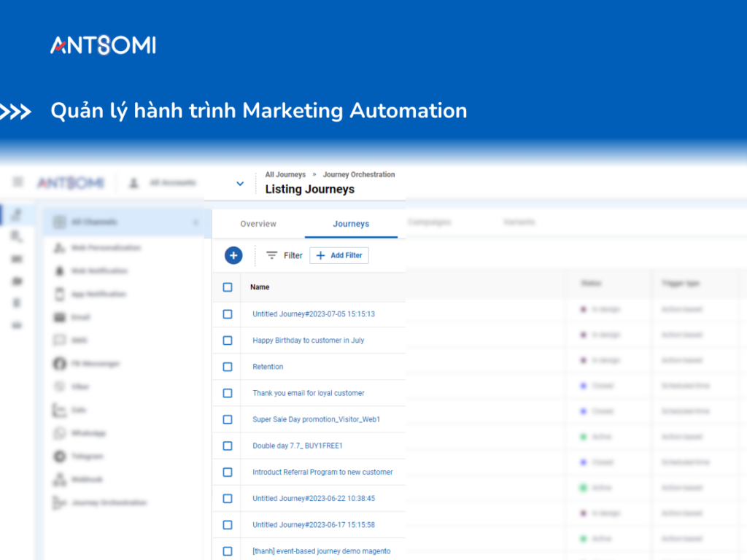Image resolution: width=747 pixels, height=560 pixels.
Task: Open Untitled Journey#2023-06-17 15:15:58
Action: (314, 525)
